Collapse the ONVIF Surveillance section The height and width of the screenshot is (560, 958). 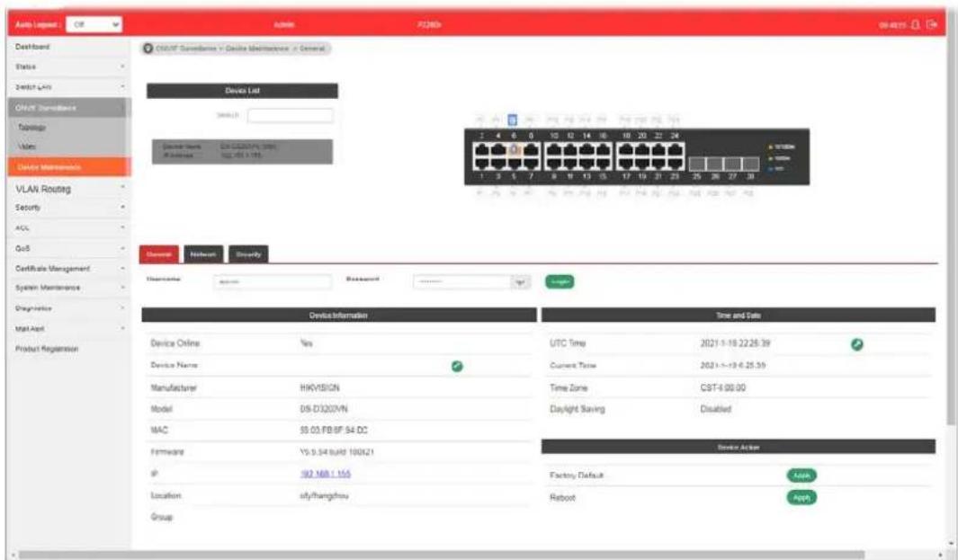[x=68, y=108]
